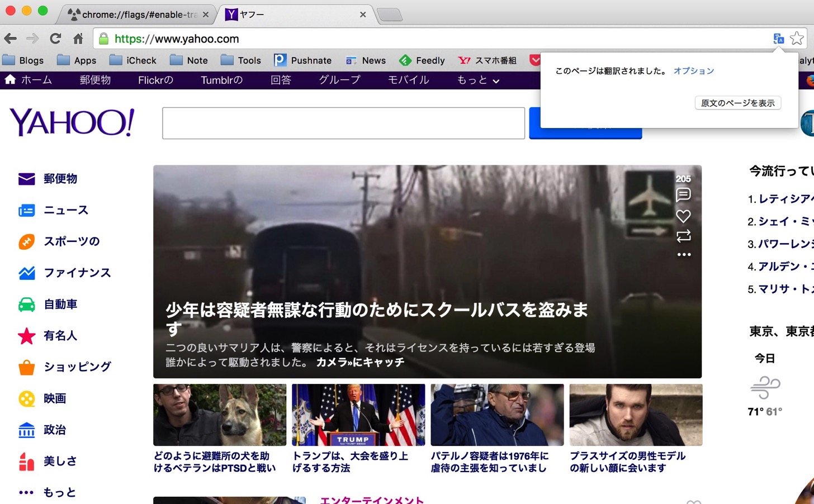This screenshot has height=504, width=814.
Task: Open the スポーツの orange ball icon
Action: click(26, 242)
